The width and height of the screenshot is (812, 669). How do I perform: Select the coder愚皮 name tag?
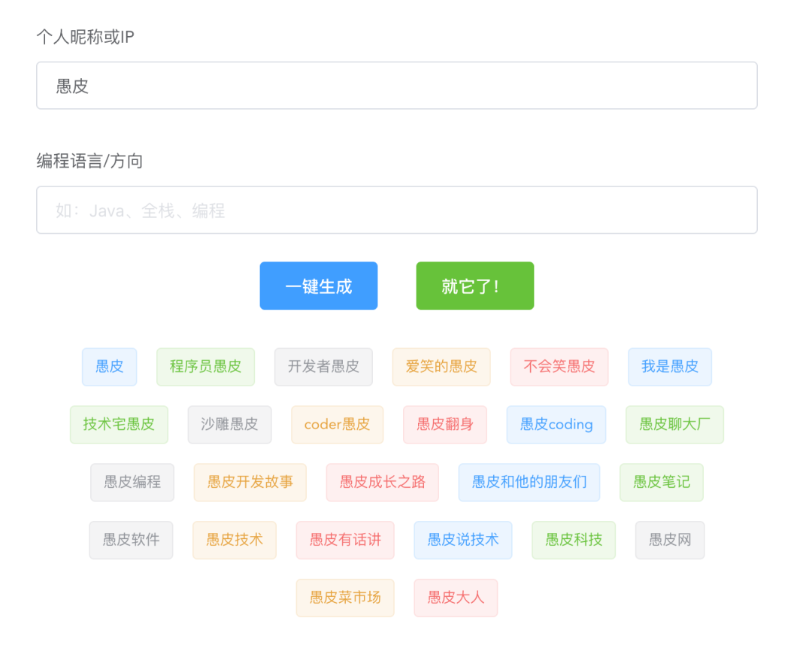click(x=337, y=425)
